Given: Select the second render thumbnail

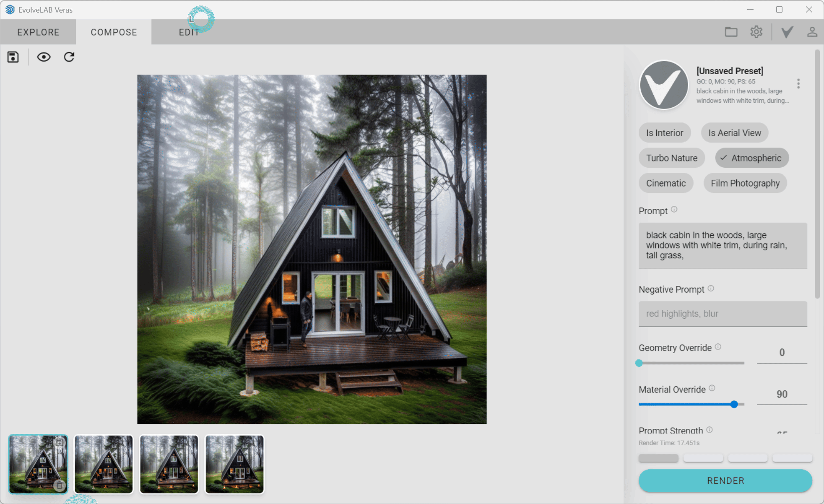Looking at the screenshot, I should point(103,464).
